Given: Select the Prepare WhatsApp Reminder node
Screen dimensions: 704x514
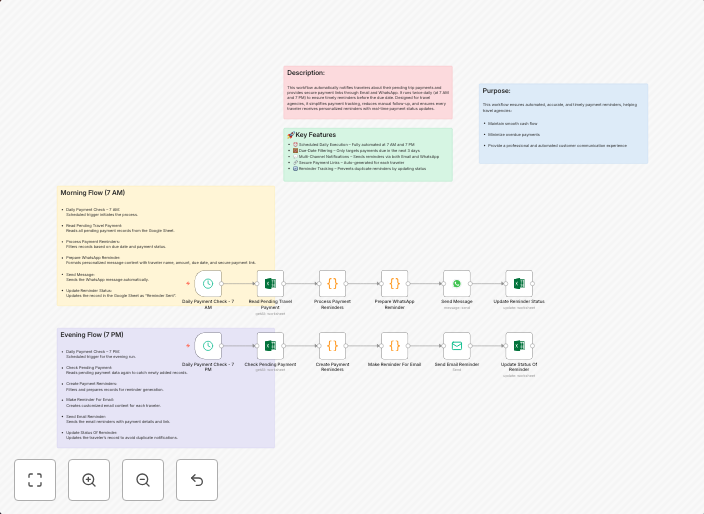Looking at the screenshot, I should click(x=394, y=284).
